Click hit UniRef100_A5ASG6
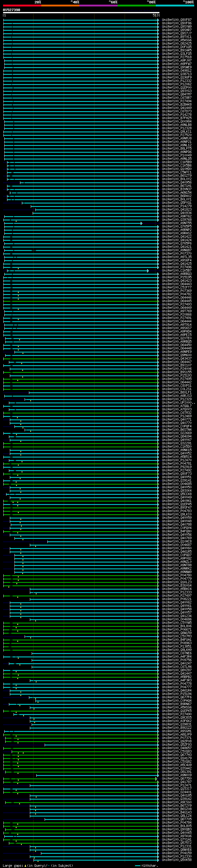This screenshot has height=868, width=197. click(177, 40)
